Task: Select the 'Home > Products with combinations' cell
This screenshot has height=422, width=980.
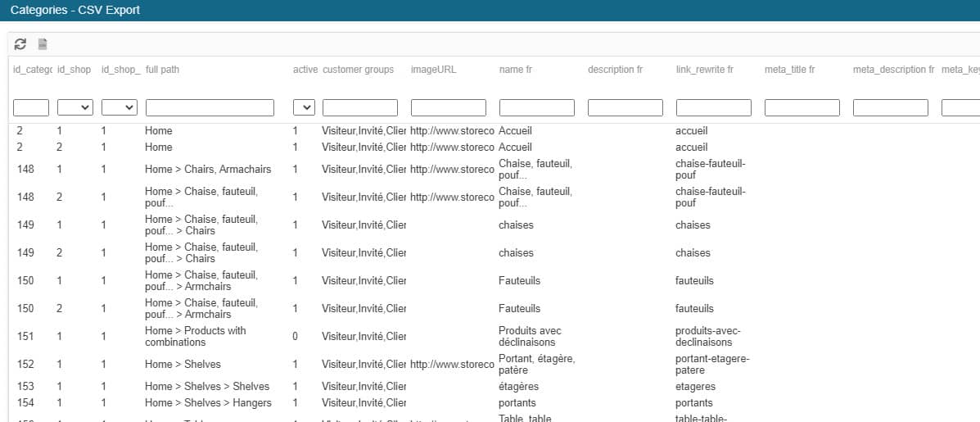Action: coord(196,336)
